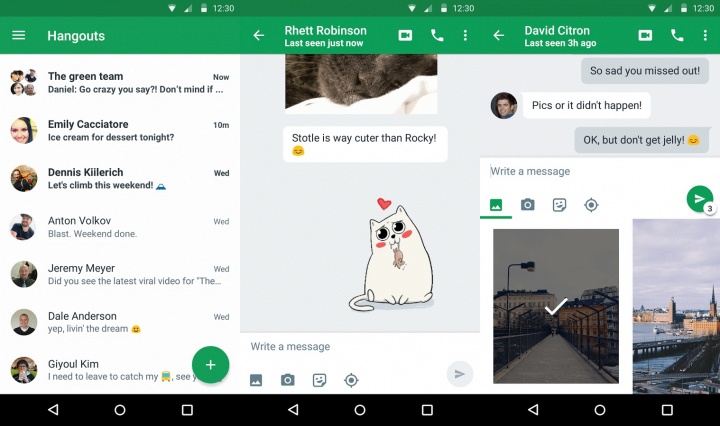The height and width of the screenshot is (426, 720).
Task: Tap Rhett Robinson name in header
Action: (326, 30)
